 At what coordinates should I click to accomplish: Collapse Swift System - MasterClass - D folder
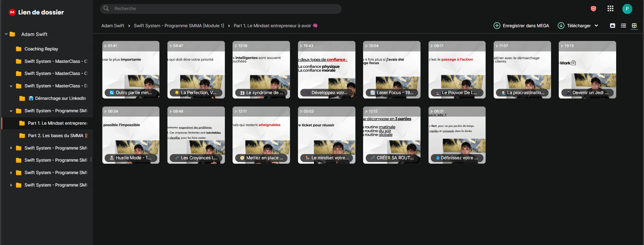11,86
